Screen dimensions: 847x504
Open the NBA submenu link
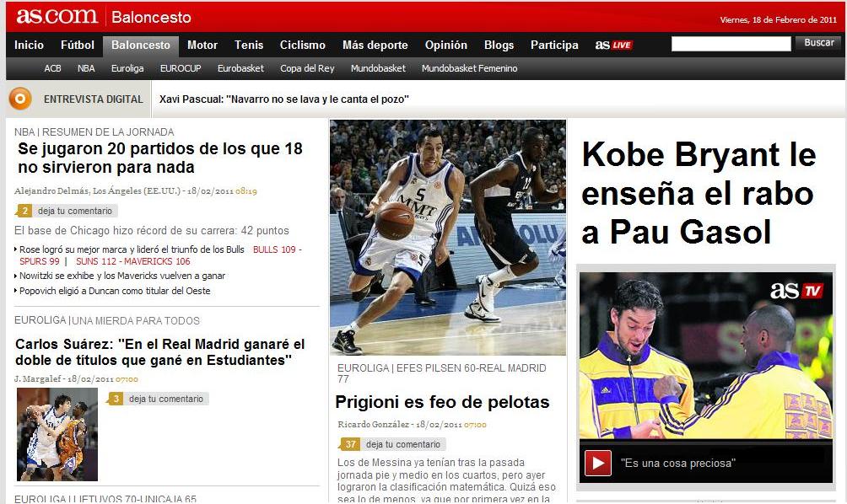click(86, 68)
